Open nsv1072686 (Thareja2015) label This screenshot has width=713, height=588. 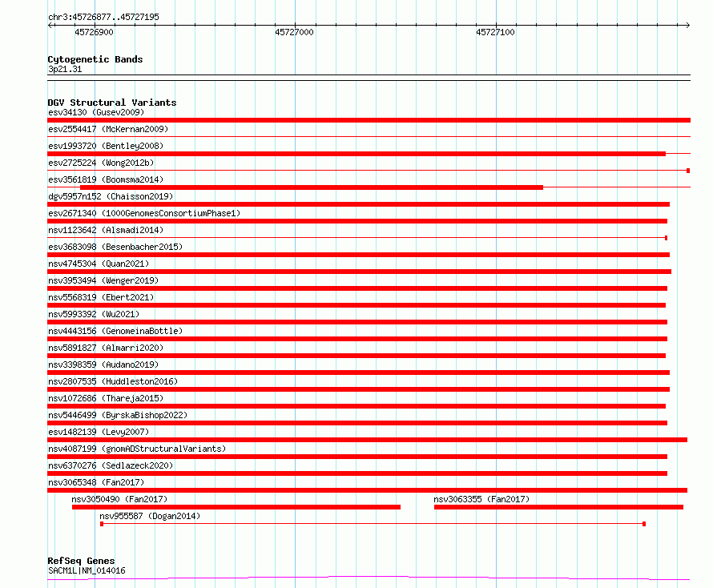[106, 398]
